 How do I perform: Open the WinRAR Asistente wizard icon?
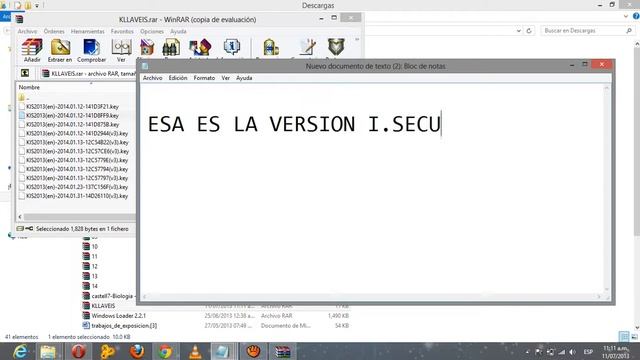coord(200,48)
